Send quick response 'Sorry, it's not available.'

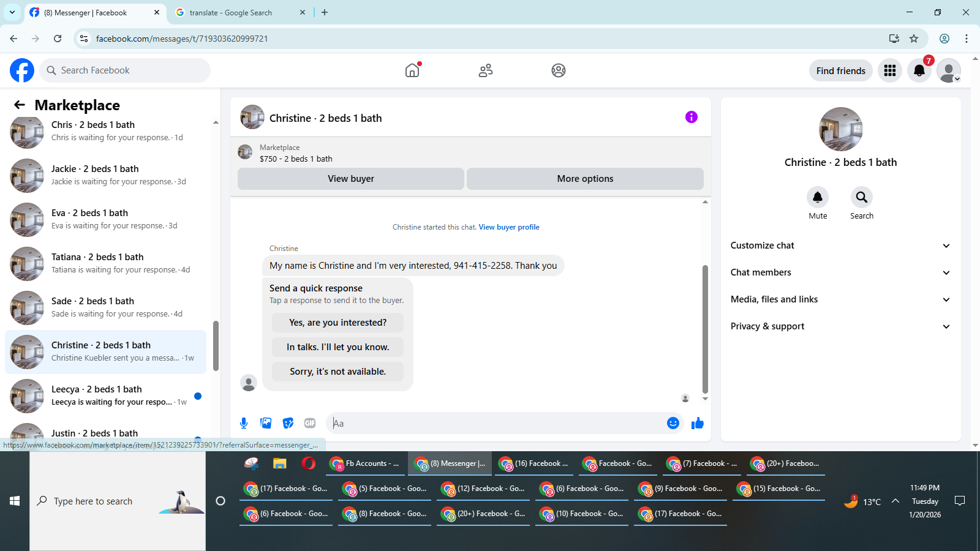point(338,372)
